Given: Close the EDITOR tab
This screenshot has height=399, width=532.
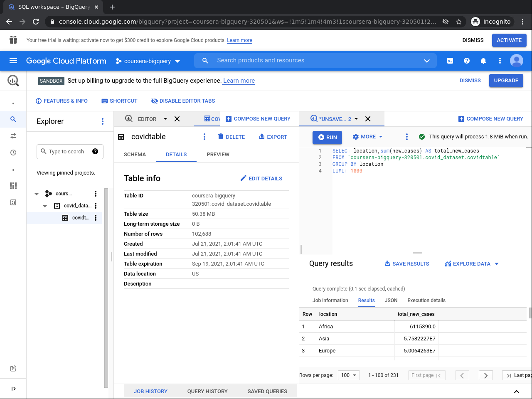Looking at the screenshot, I should tap(177, 119).
